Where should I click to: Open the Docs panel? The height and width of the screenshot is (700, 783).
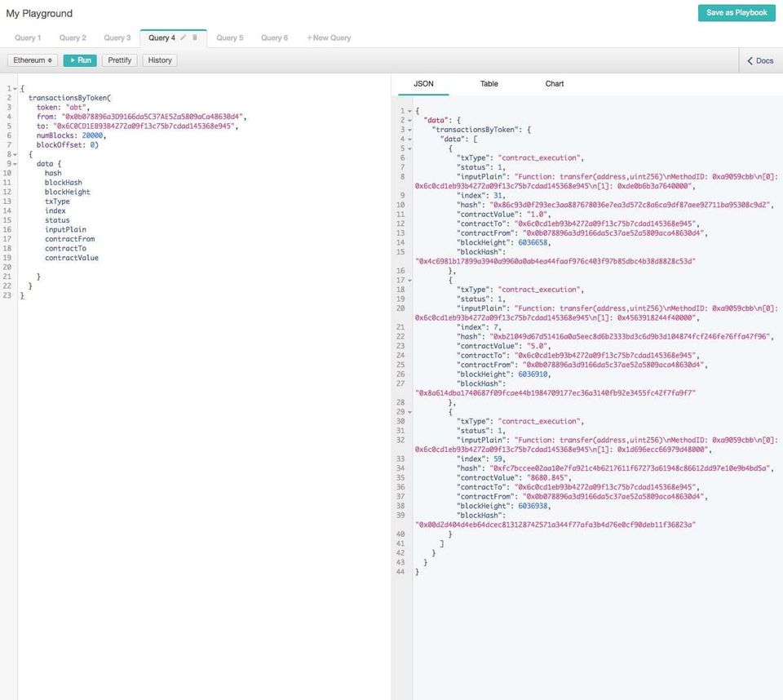pyautogui.click(x=760, y=60)
